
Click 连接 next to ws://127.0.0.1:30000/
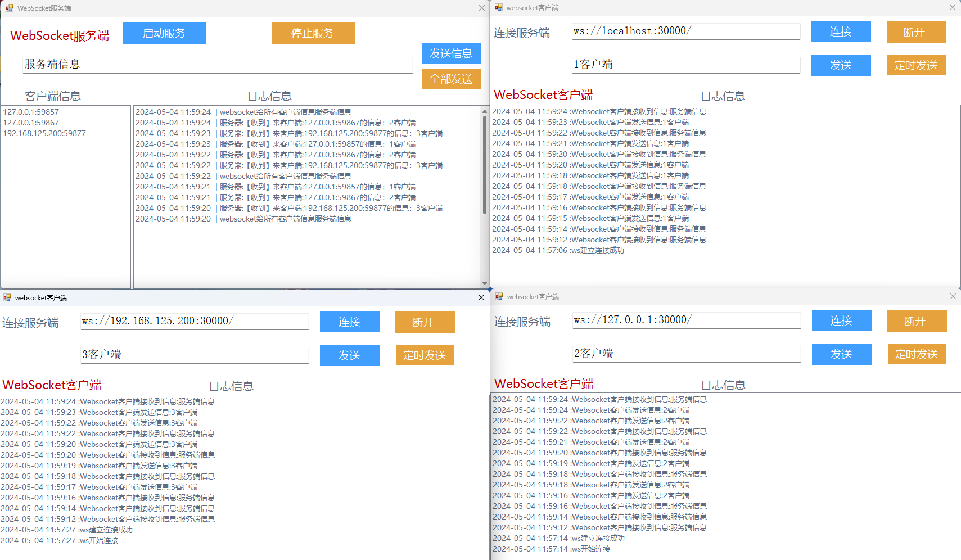click(x=842, y=320)
